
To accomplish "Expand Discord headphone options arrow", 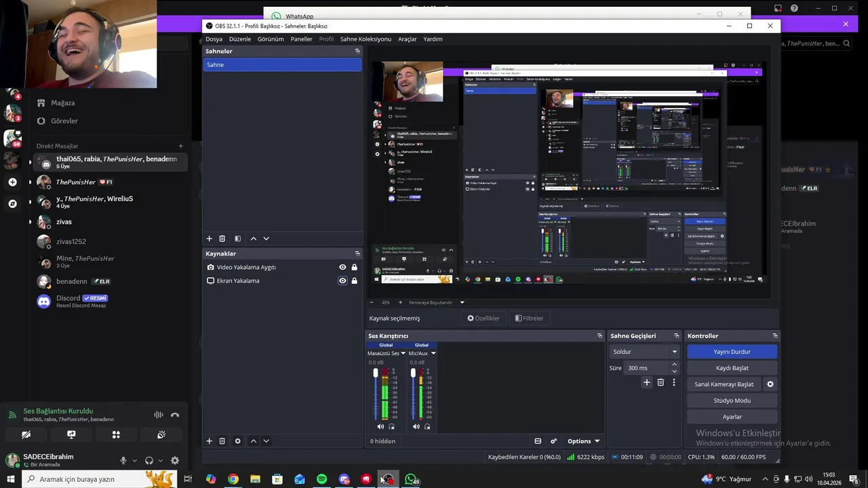I will 161,461.
